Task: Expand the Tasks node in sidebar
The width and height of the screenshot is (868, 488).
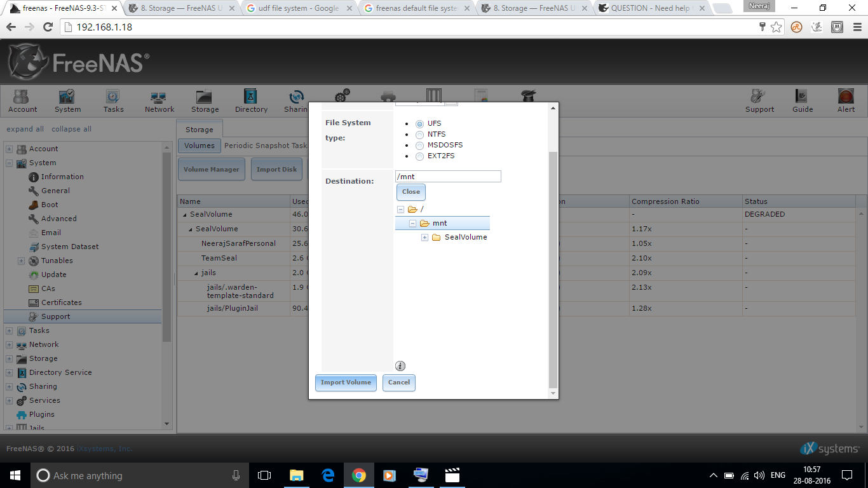Action: pos(9,330)
